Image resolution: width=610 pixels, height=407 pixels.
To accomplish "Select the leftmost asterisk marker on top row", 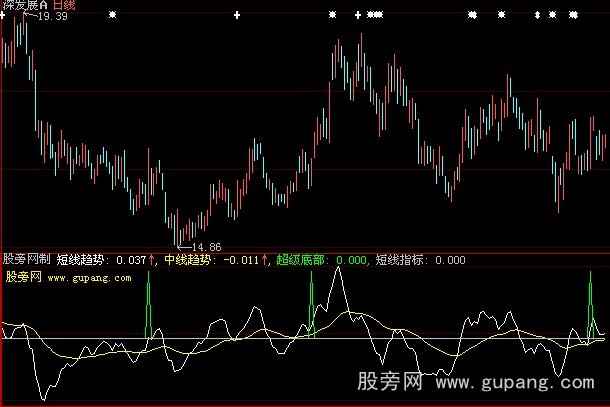I will [x=112, y=16].
